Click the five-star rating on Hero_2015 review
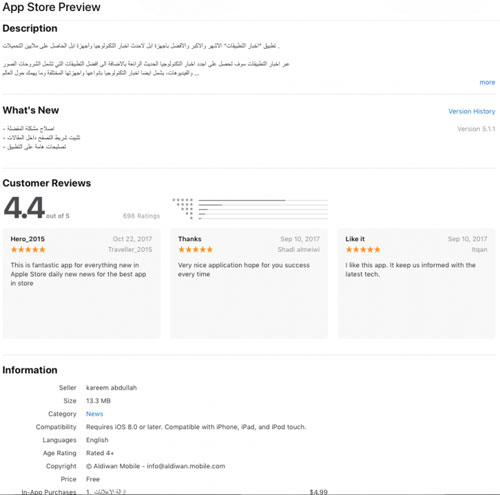Viewport: 500px width, 495px height. [x=28, y=249]
